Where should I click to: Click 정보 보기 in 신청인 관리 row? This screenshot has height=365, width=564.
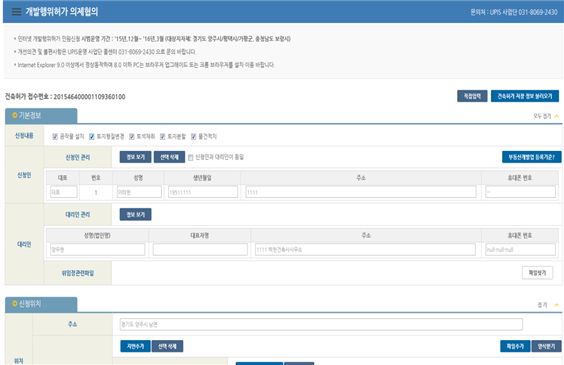[136, 157]
